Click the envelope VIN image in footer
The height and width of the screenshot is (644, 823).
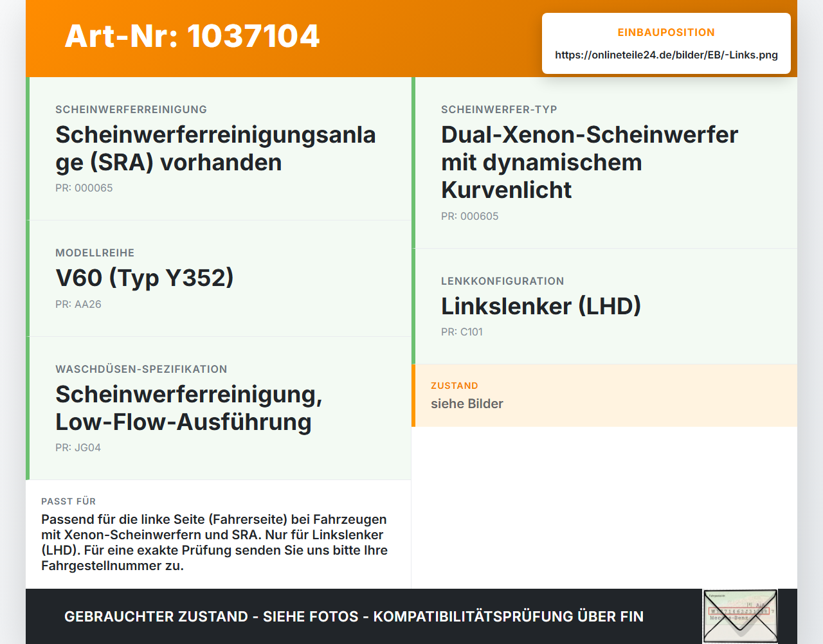click(740, 616)
